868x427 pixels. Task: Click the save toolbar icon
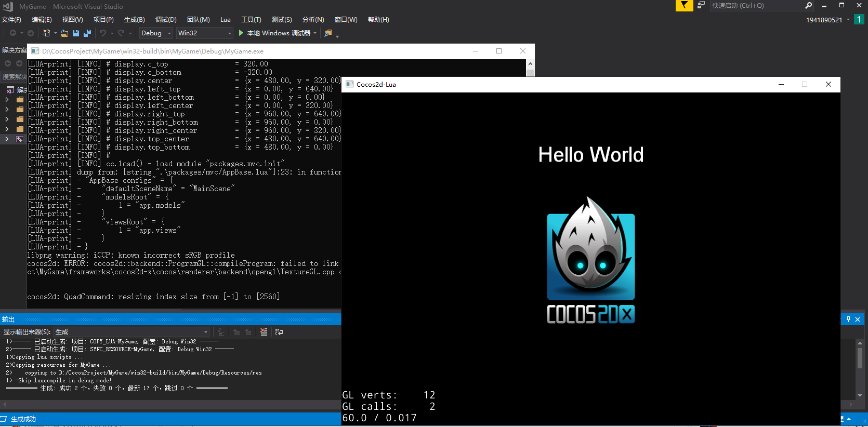76,33
